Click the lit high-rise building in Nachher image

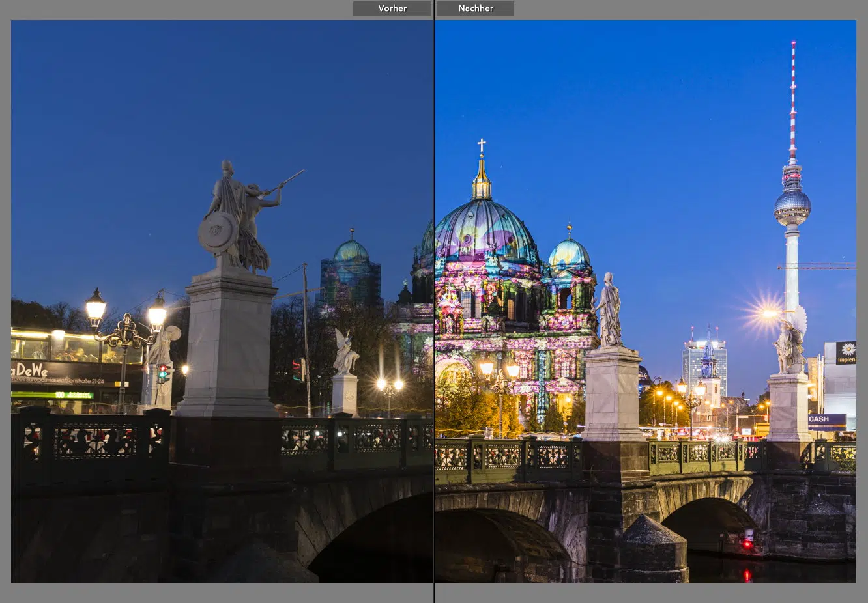click(x=704, y=361)
